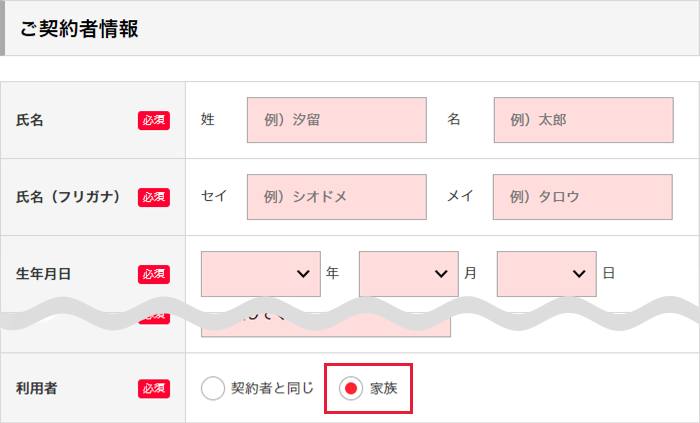The image size is (700, 423).
Task: Click the ご契約者情報 section header
Action: tap(350, 28)
